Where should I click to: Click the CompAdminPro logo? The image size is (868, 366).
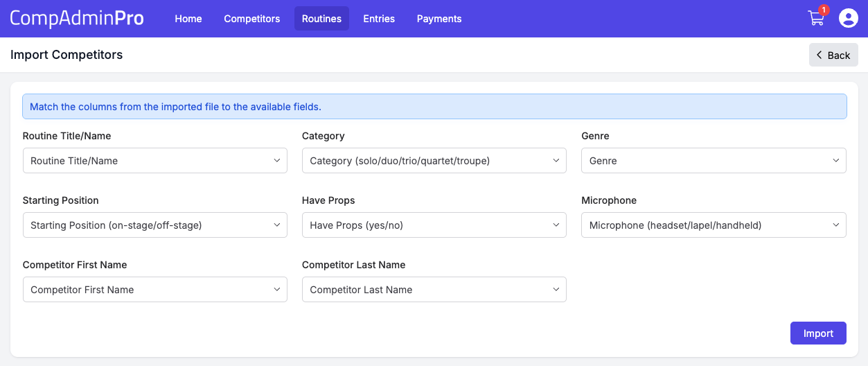pyautogui.click(x=77, y=19)
